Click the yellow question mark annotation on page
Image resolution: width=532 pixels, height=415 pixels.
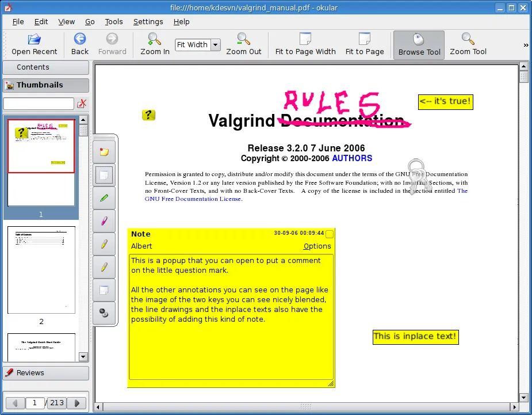tap(148, 115)
